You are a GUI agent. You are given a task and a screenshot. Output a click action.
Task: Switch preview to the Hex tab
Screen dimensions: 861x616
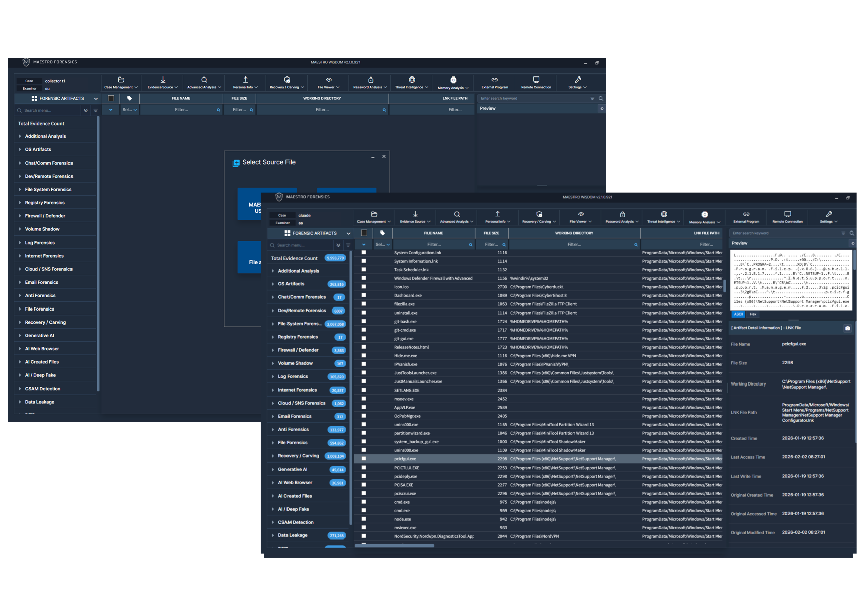[x=753, y=314]
